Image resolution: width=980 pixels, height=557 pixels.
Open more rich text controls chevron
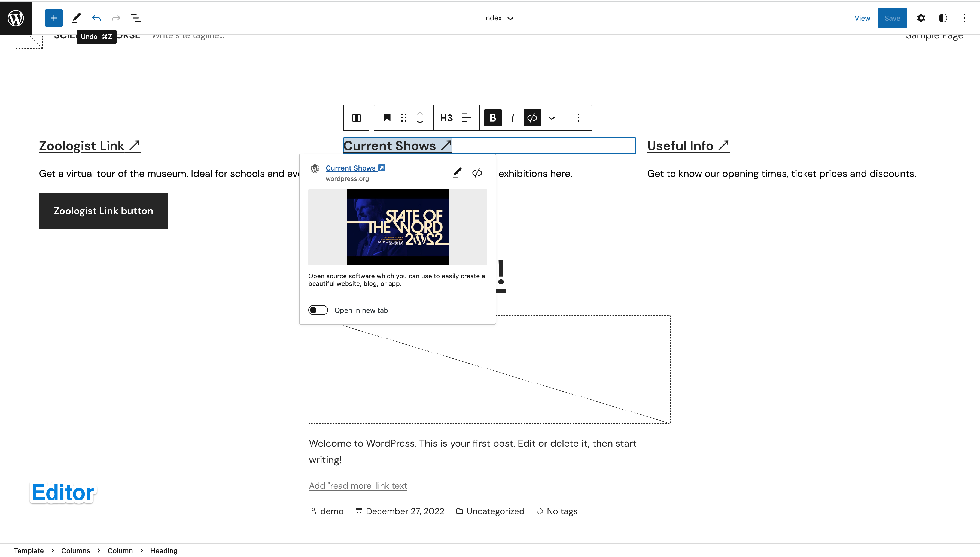click(551, 118)
